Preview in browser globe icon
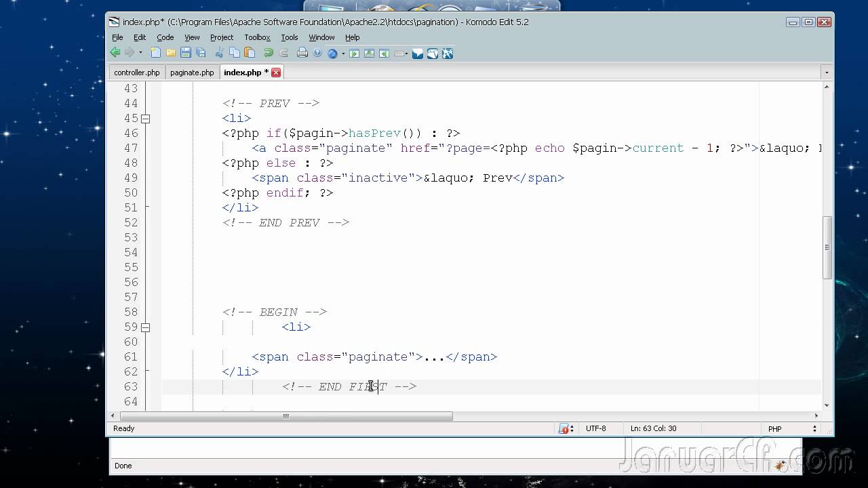Screen dimensions: 868x488 point(332,54)
